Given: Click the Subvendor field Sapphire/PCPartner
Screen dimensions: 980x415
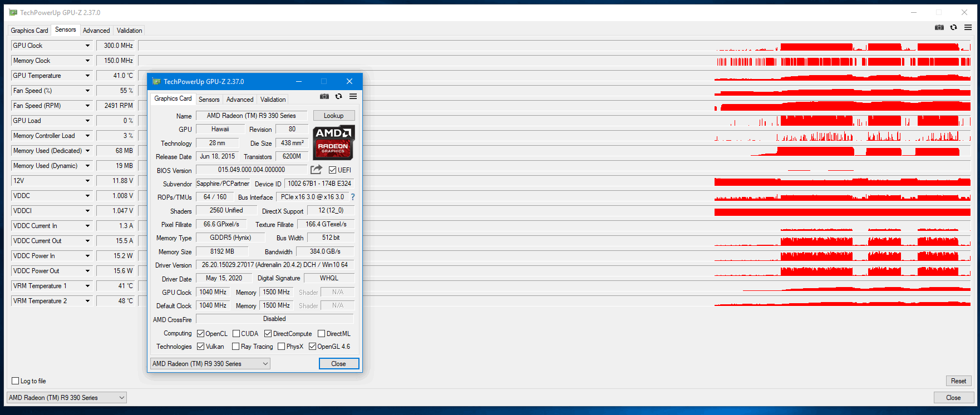Looking at the screenshot, I should (223, 184).
